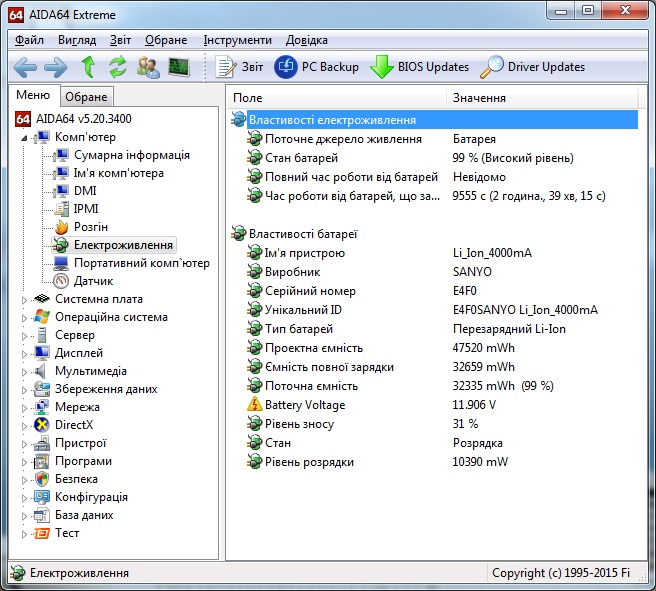Open the system monitor graph icon
The image size is (656, 591).
point(179,67)
